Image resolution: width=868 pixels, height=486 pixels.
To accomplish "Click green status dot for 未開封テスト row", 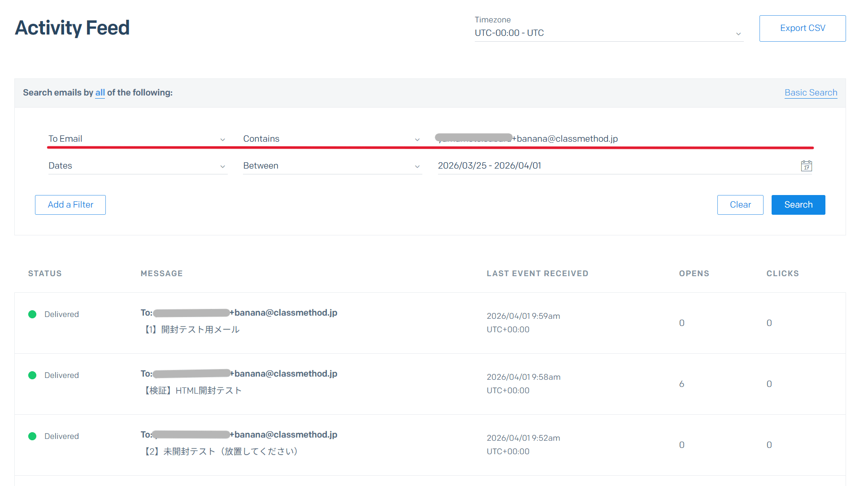I will [x=32, y=436].
